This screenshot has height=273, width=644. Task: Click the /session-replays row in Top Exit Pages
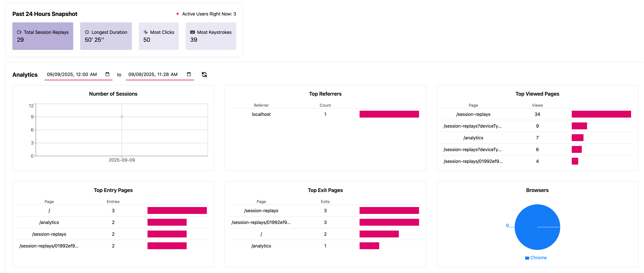[261, 210]
